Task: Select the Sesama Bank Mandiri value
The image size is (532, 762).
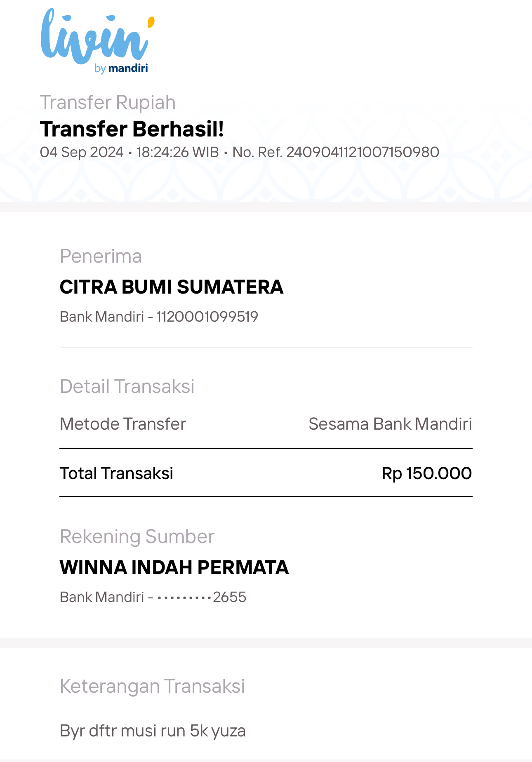Action: (x=390, y=424)
